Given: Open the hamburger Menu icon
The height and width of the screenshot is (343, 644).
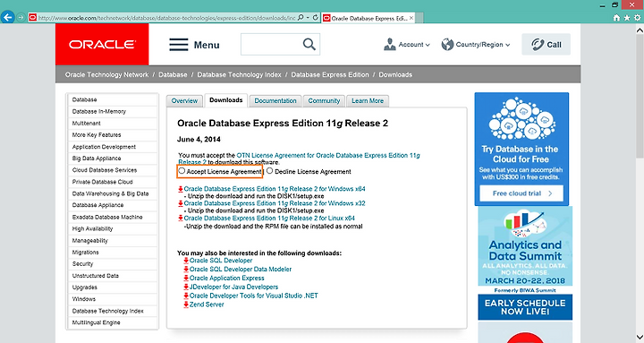Looking at the screenshot, I should [179, 45].
